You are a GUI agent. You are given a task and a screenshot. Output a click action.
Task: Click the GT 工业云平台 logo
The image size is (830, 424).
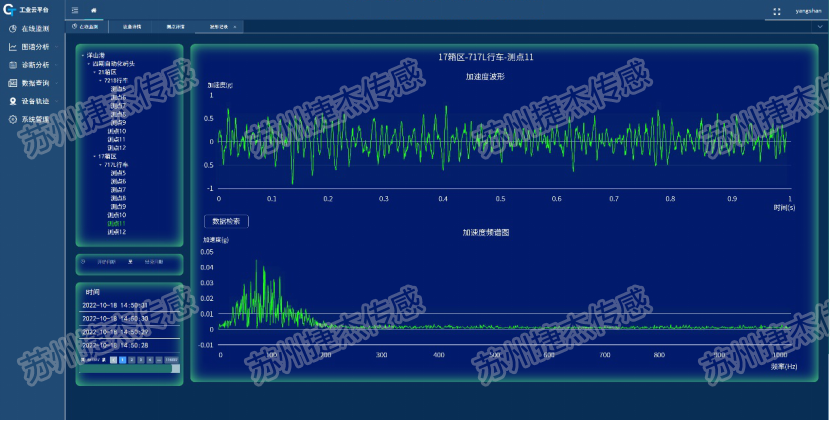[x=25, y=10]
